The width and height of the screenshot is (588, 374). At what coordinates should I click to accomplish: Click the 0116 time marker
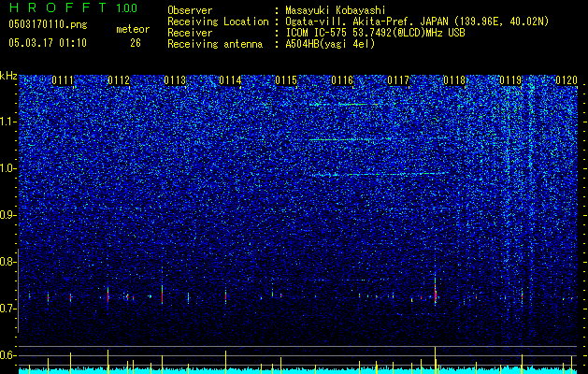point(342,80)
